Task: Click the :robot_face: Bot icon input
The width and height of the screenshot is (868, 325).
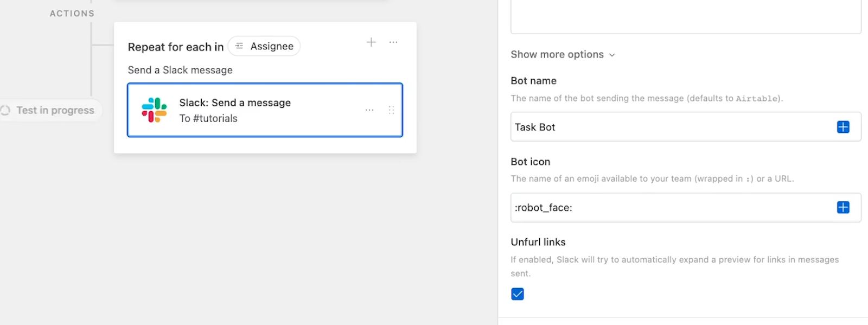Action: [686, 207]
